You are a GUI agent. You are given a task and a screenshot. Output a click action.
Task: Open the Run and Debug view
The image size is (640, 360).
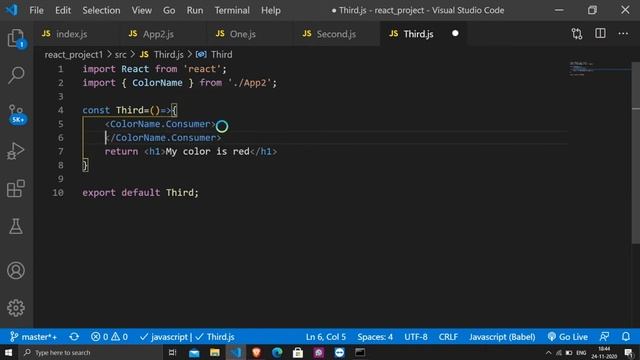pos(16,151)
